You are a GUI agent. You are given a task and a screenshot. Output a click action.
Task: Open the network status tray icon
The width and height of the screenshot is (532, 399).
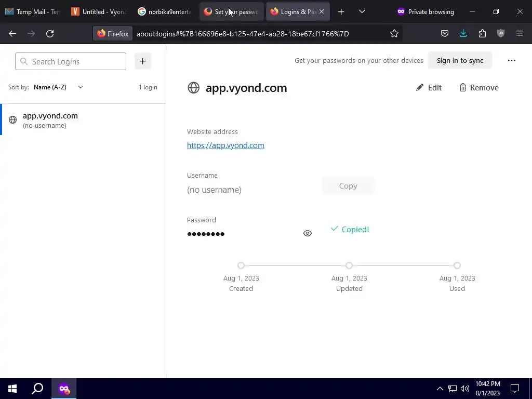coord(453,389)
